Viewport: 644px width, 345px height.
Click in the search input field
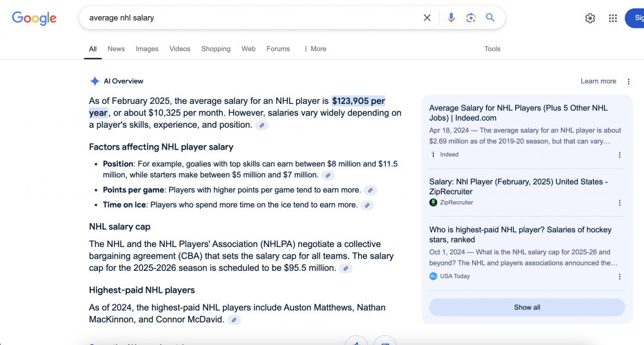pos(251,18)
